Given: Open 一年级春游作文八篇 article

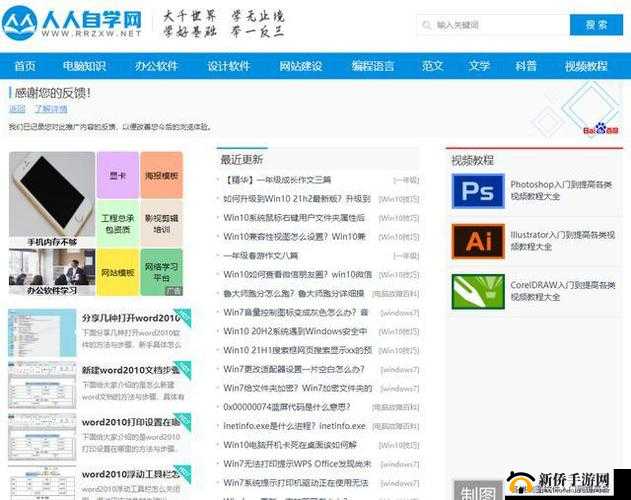Looking at the screenshot, I should point(261,256).
